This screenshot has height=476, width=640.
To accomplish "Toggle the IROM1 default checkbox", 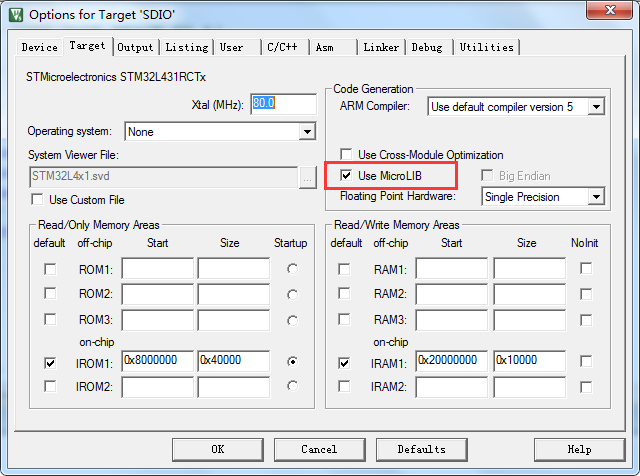I will point(49,361).
